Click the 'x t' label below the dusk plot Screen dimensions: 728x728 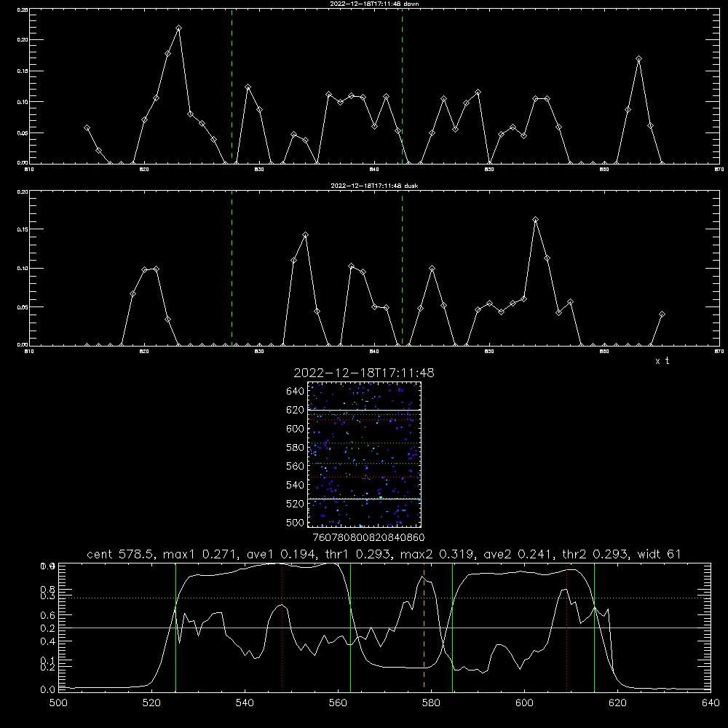(x=662, y=361)
